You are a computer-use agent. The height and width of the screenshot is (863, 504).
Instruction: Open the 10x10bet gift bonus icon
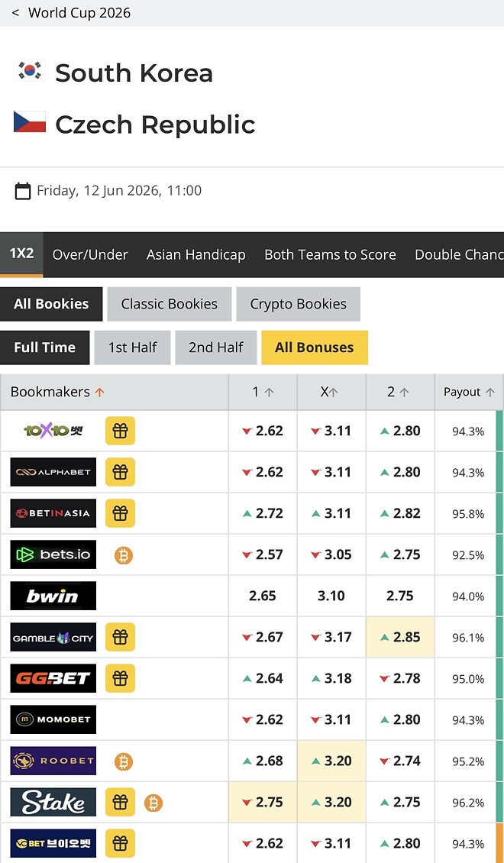pos(120,431)
